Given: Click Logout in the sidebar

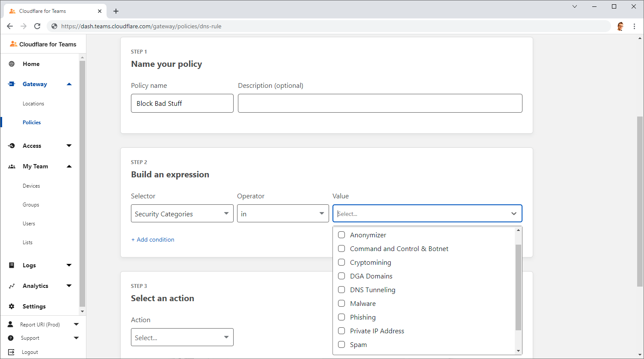Looking at the screenshot, I should click(x=30, y=352).
